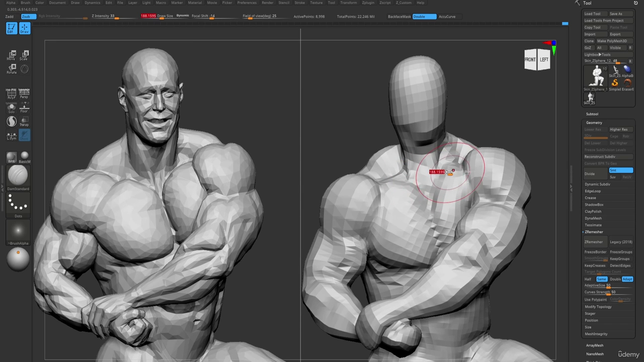Click the ZRemesher button
The height and width of the screenshot is (362, 644).
point(596,242)
